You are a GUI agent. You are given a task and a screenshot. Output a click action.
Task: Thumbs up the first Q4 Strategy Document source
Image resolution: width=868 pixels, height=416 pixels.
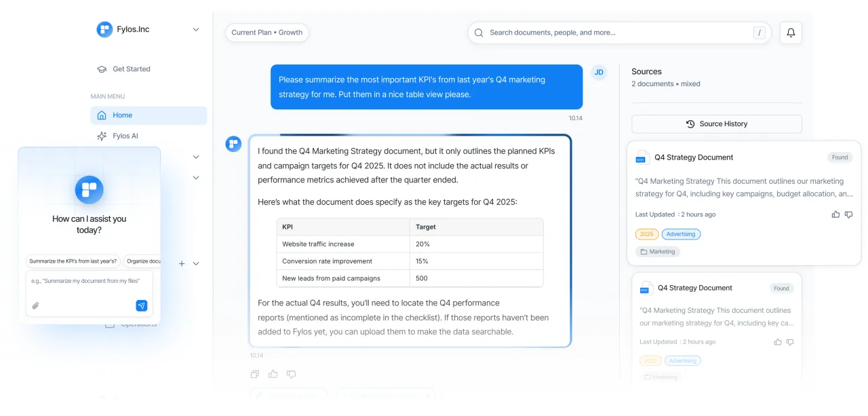[835, 214]
